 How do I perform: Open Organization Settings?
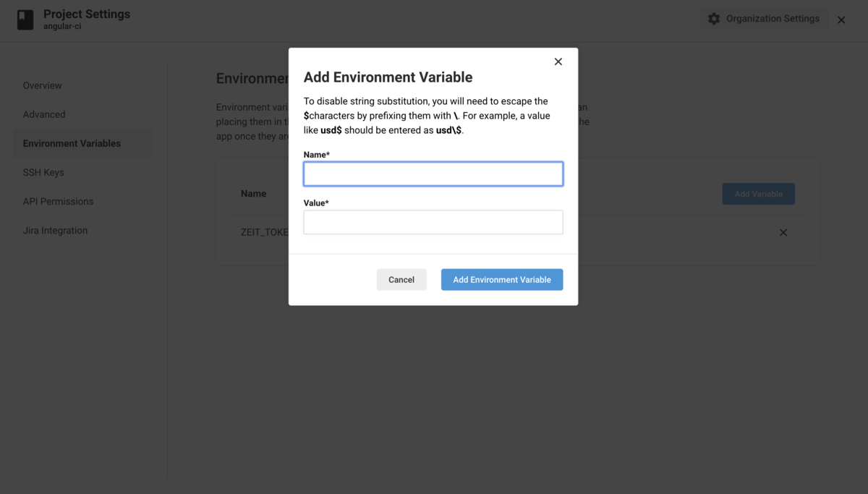point(764,19)
